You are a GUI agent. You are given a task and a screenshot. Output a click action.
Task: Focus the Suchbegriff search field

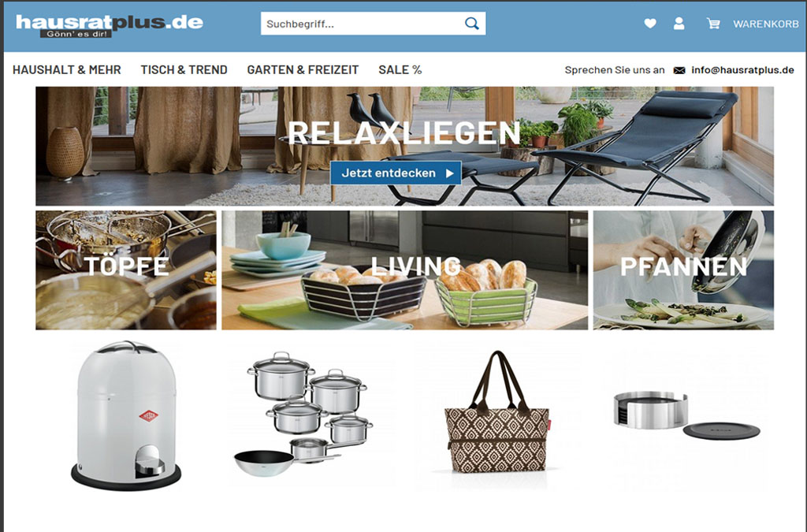(x=363, y=24)
